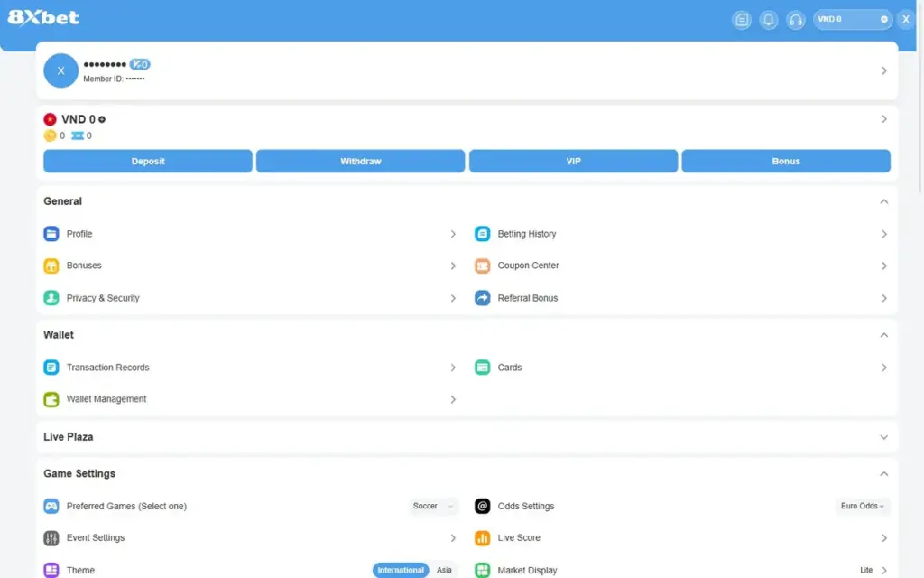The image size is (924, 578).
Task: Open Cards entry in Wallet
Action: [x=682, y=368]
